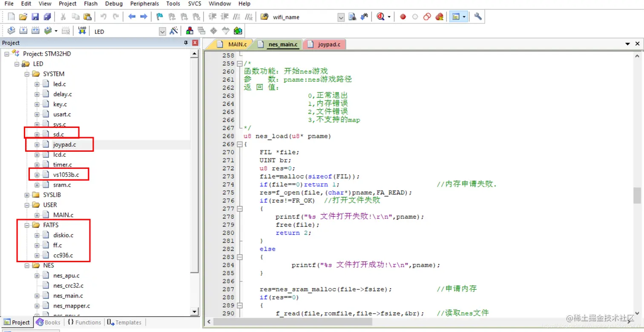Toggle the Project window view button
644x332 pixels.
tap(456, 17)
